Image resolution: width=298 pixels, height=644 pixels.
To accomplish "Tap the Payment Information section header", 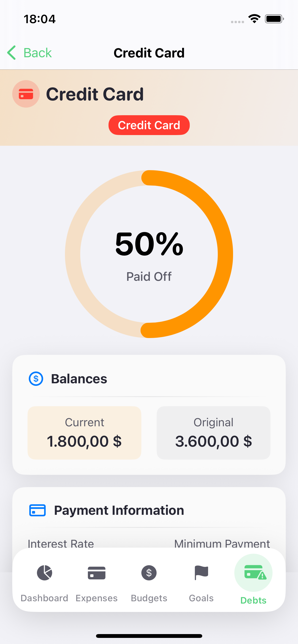I will tap(119, 510).
